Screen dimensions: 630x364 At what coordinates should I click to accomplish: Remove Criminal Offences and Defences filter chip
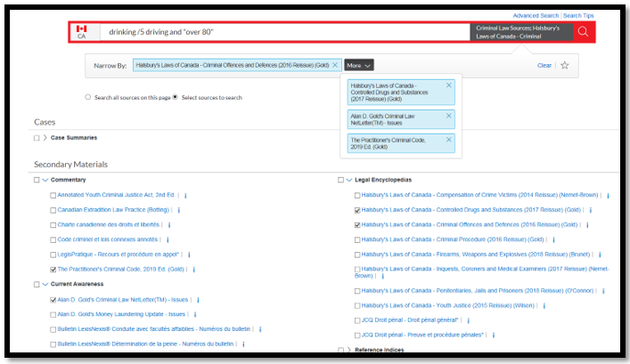[335, 65]
